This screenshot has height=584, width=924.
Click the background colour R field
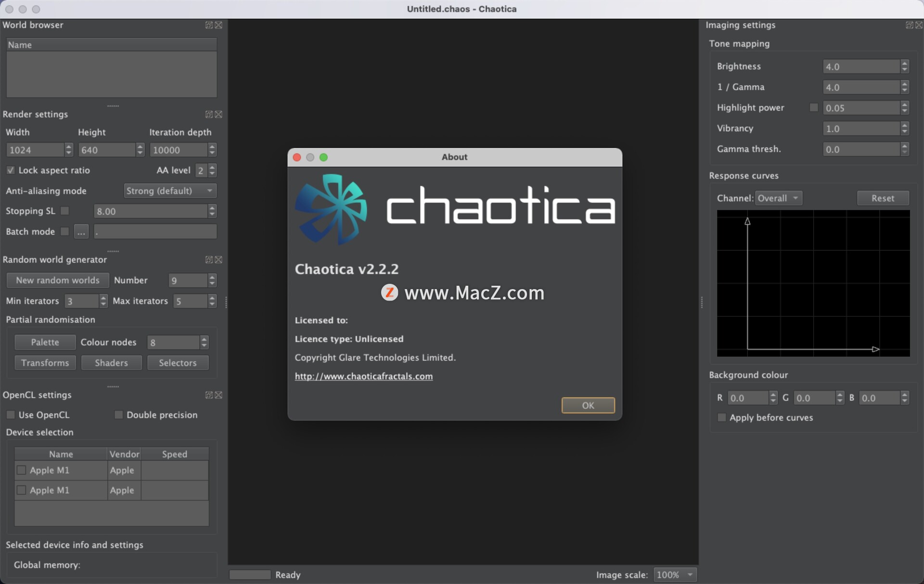pos(748,398)
